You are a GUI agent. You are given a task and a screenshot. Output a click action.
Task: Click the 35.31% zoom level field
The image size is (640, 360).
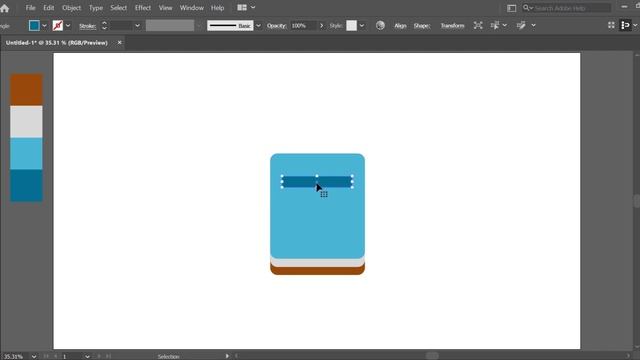click(14, 356)
